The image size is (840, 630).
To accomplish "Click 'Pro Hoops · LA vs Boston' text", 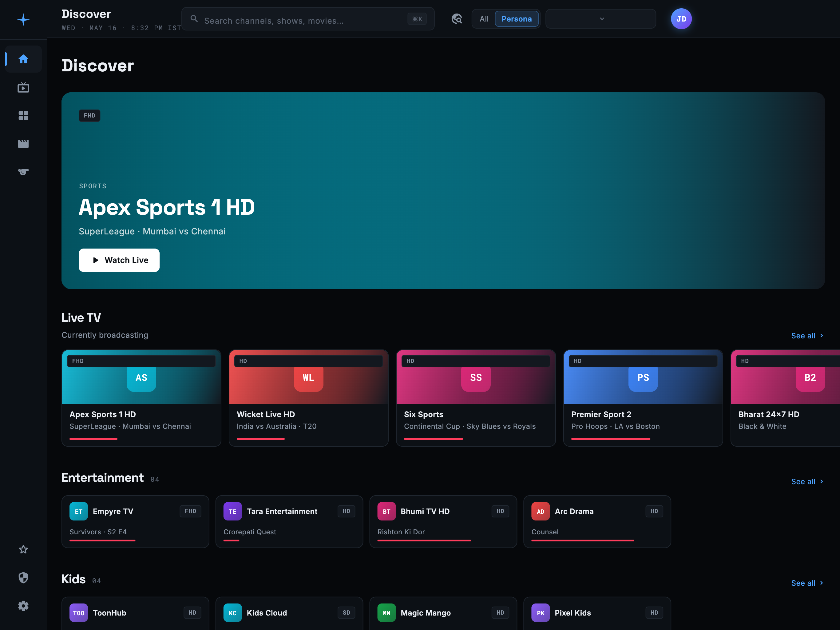I will pyautogui.click(x=615, y=426).
